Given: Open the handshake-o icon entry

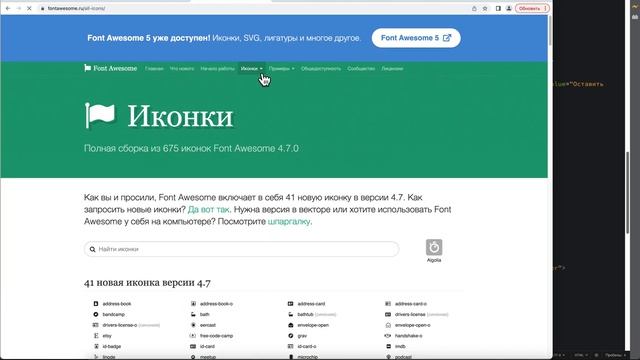Looking at the screenshot, I should click(x=404, y=336).
